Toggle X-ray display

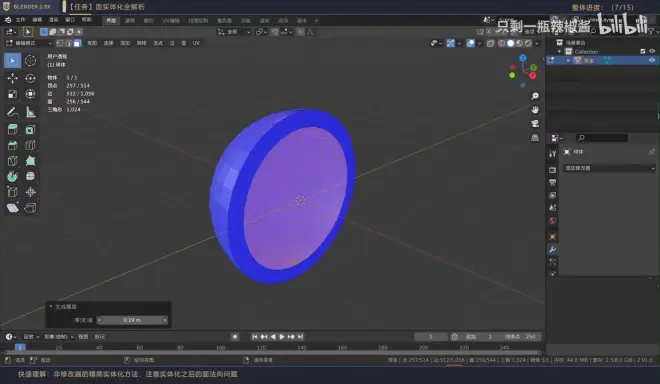[490, 43]
